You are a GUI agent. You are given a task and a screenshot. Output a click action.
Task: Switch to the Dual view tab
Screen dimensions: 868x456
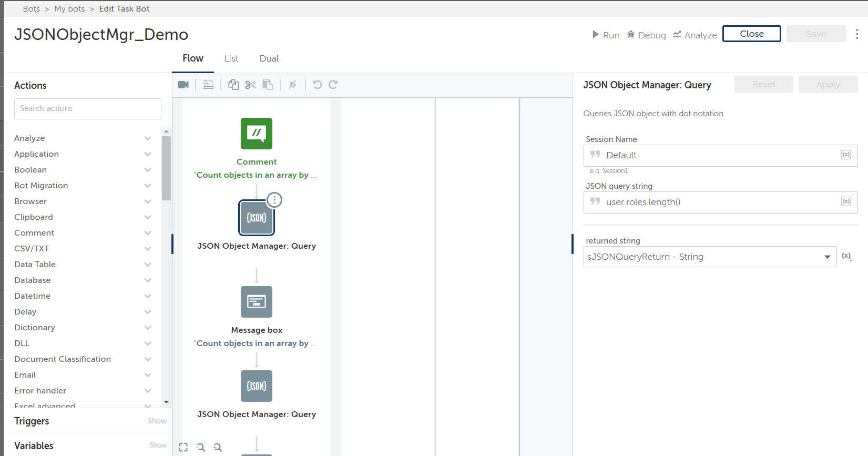pyautogui.click(x=269, y=58)
